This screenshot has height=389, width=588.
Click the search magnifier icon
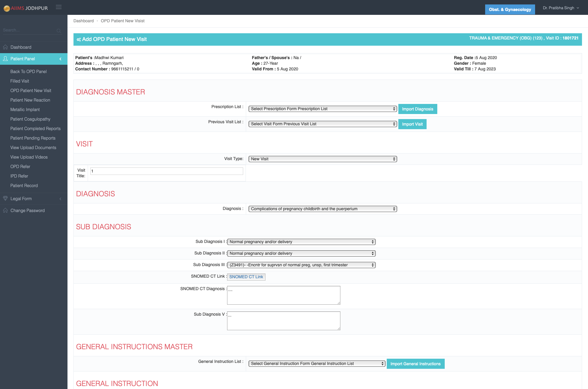click(59, 31)
